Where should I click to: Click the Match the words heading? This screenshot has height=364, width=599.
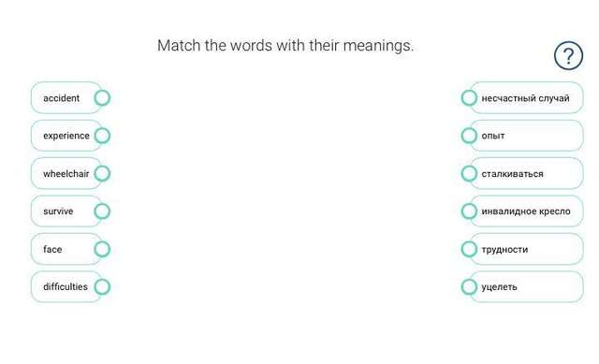point(285,46)
